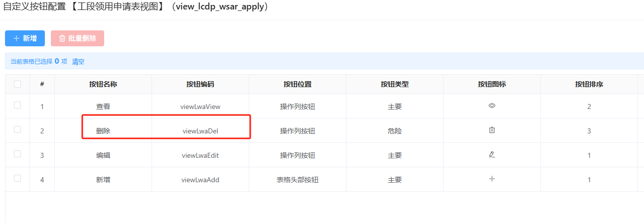Click the plus icon on the 新增 button
The image size is (644, 223).
pyautogui.click(x=16, y=38)
